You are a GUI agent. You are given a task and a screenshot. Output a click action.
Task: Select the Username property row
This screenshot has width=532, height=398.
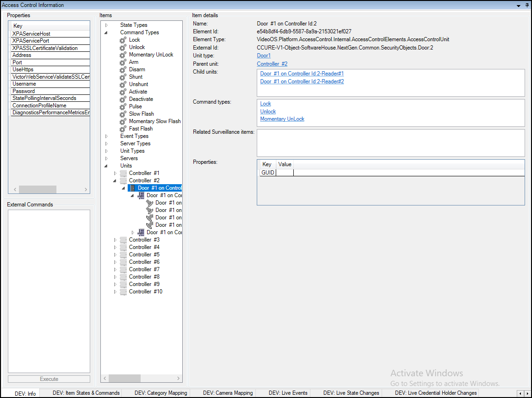50,84
